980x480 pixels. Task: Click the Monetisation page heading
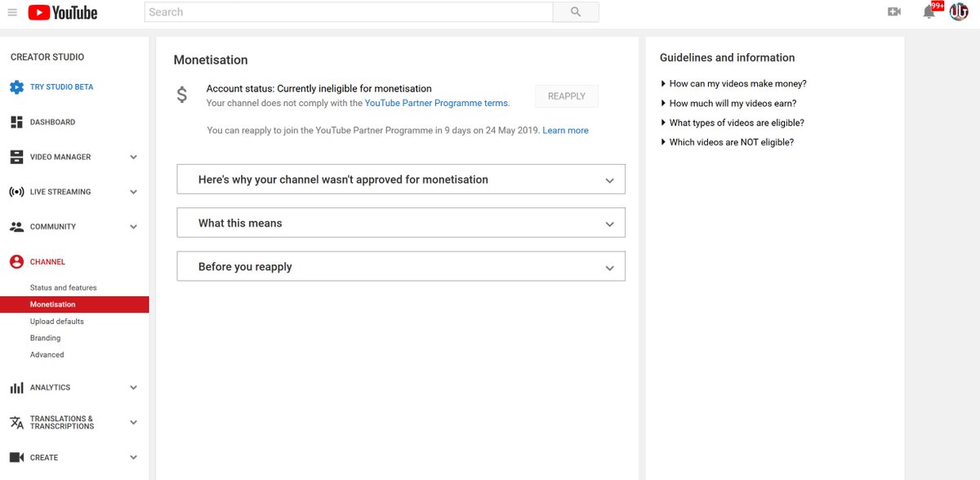[211, 60]
